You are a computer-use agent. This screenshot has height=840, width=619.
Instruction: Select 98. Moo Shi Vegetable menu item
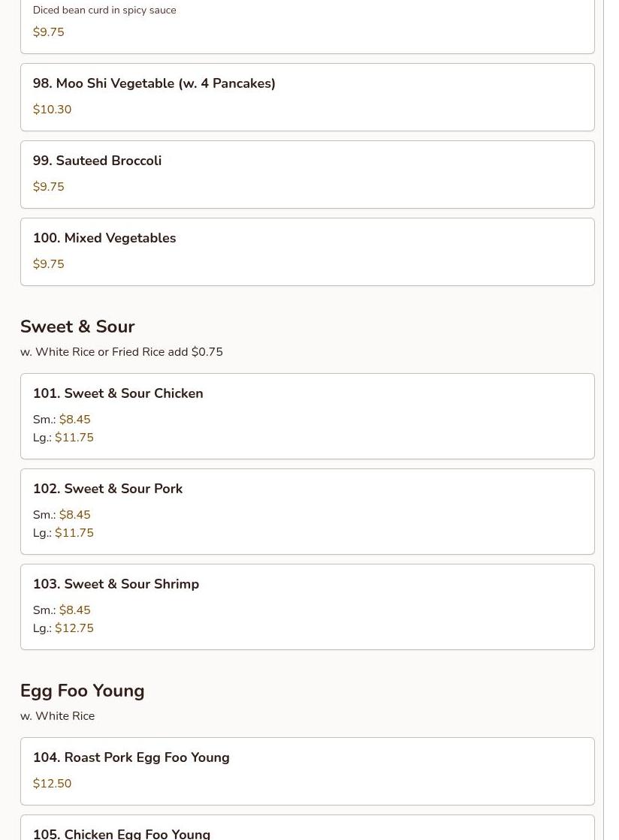click(x=307, y=97)
